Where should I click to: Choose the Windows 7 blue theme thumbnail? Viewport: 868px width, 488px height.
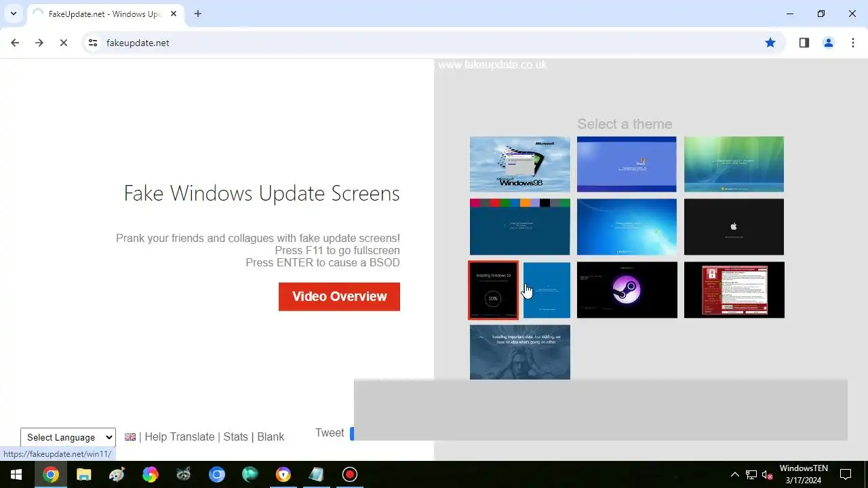click(x=627, y=227)
